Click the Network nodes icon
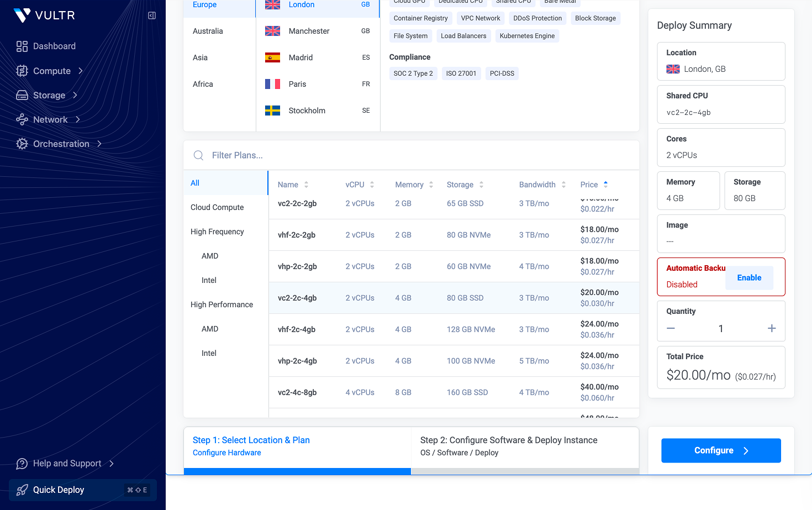The height and width of the screenshot is (510, 812). pos(22,119)
